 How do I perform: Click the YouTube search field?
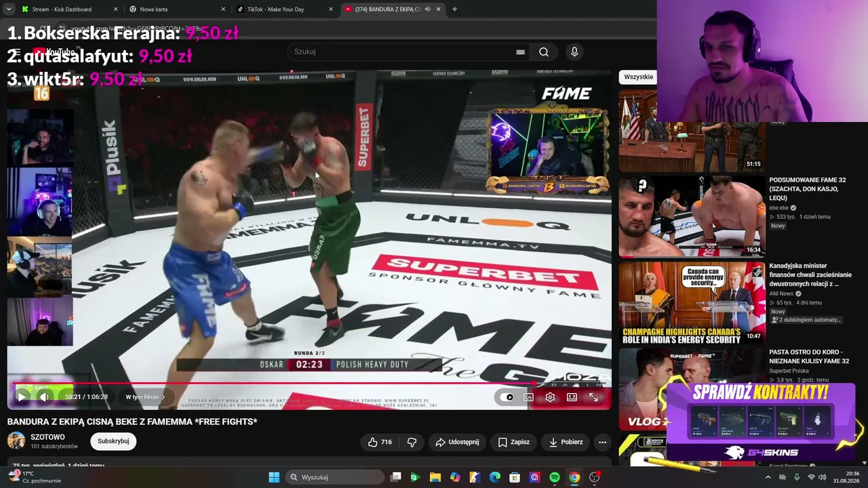(407, 52)
